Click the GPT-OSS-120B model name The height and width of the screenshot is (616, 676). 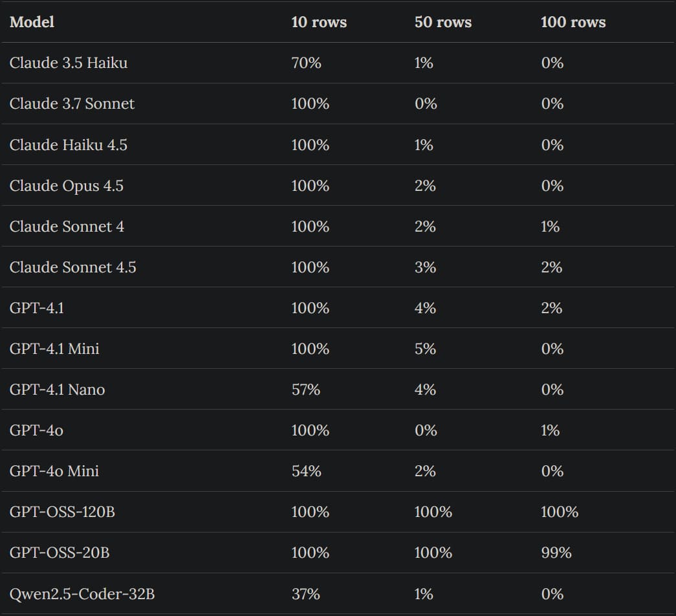(x=62, y=512)
